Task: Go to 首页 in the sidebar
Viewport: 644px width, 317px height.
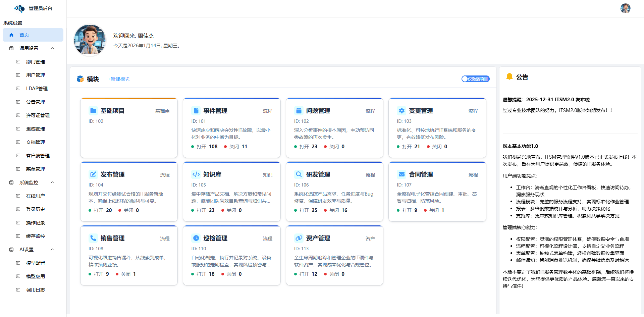Action: (24, 35)
